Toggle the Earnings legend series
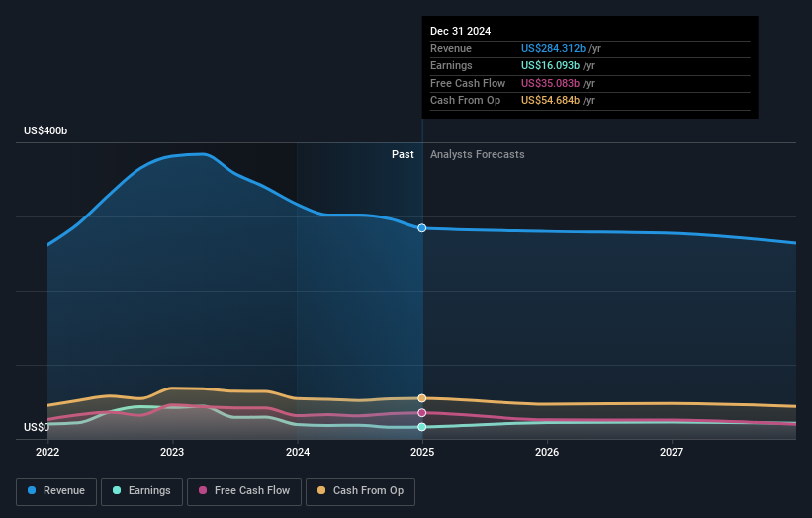This screenshot has width=812, height=518. [x=141, y=491]
